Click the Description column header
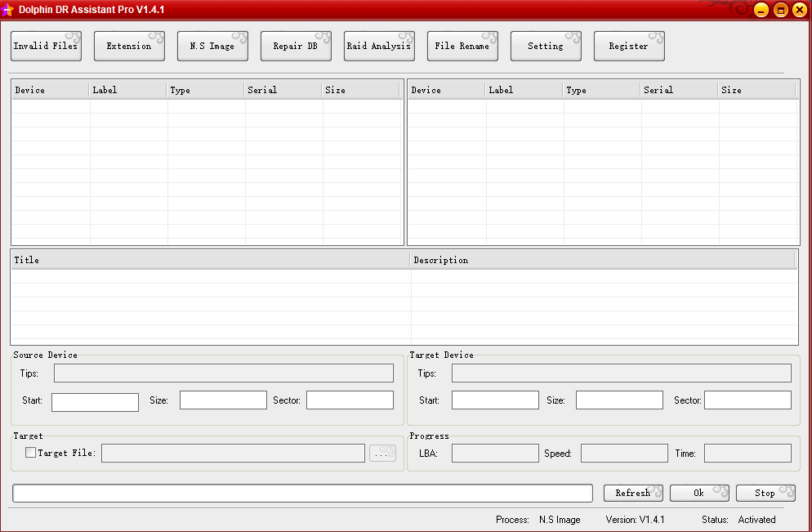This screenshot has height=532, width=812. (x=604, y=260)
